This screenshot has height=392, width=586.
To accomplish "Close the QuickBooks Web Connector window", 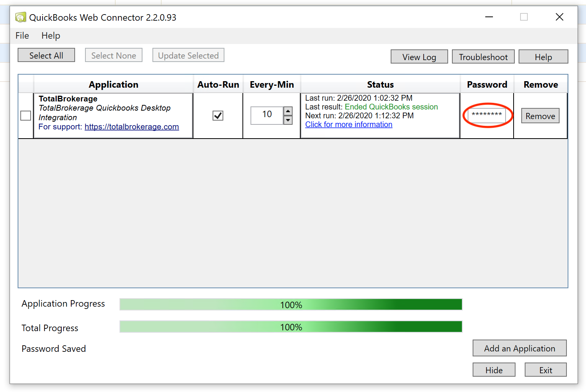I will [560, 17].
